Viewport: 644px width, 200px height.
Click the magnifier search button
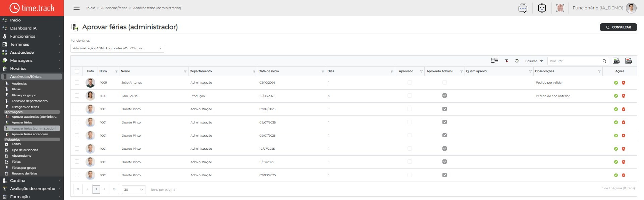coord(604,61)
